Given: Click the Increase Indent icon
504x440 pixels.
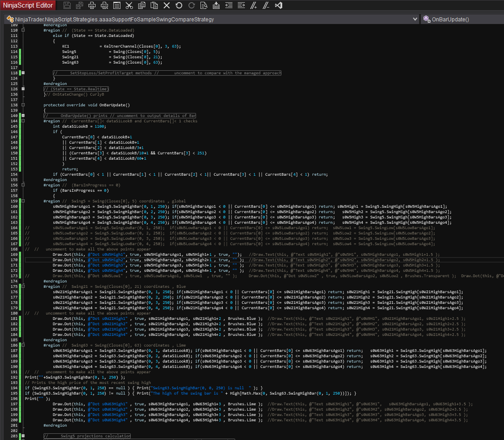Looking at the screenshot, I should click(241, 6).
